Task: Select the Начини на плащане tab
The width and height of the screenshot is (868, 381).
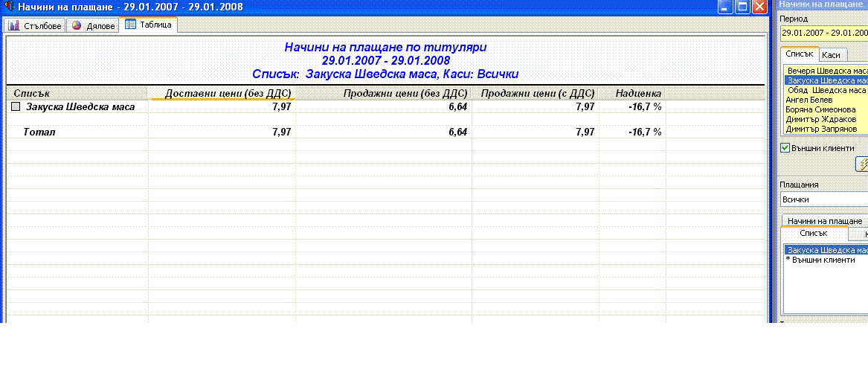Action: pos(825,221)
